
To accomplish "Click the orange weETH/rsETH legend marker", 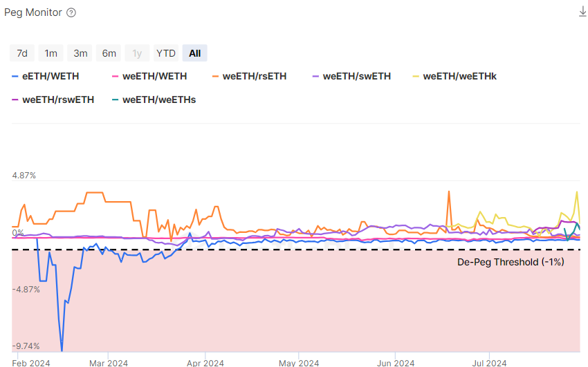I will pyautogui.click(x=216, y=76).
